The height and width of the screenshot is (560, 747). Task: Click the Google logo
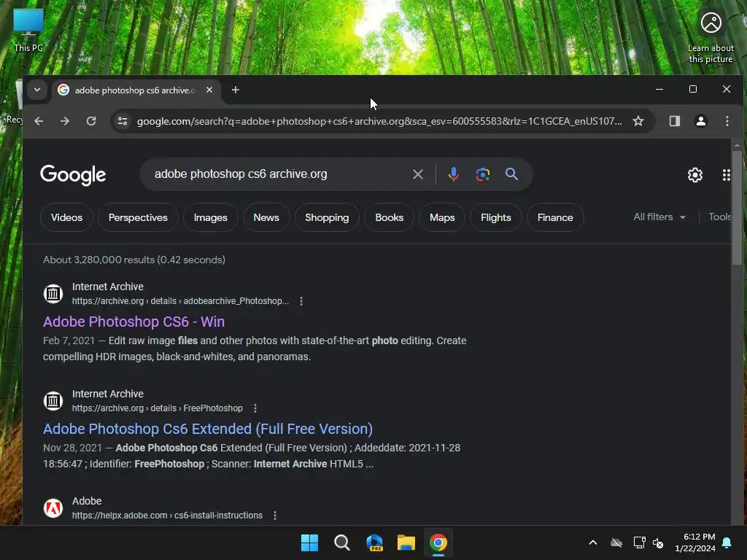(x=73, y=175)
